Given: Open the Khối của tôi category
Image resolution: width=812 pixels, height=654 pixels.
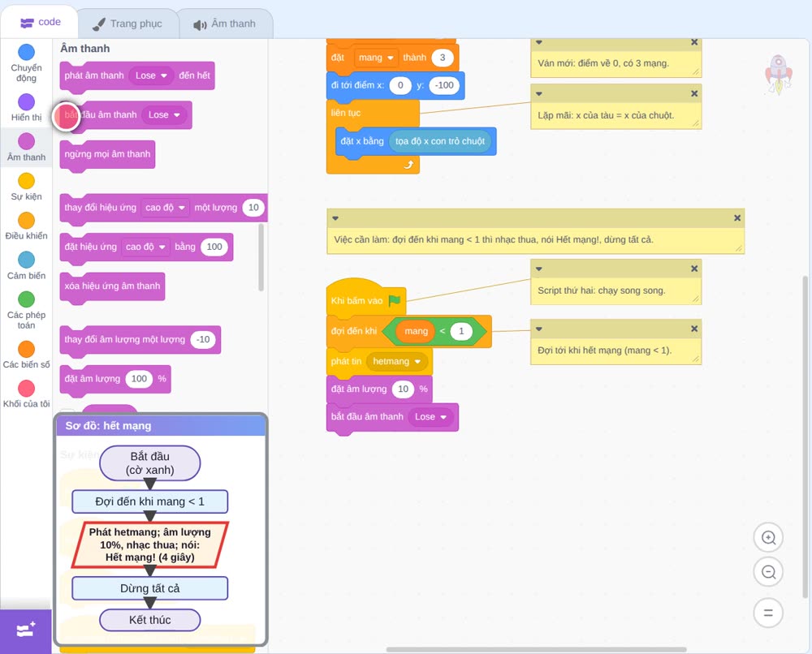Looking at the screenshot, I should 26,394.
